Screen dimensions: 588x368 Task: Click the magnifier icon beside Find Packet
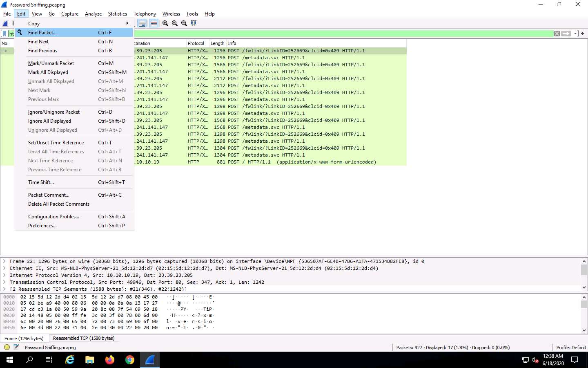pos(20,32)
